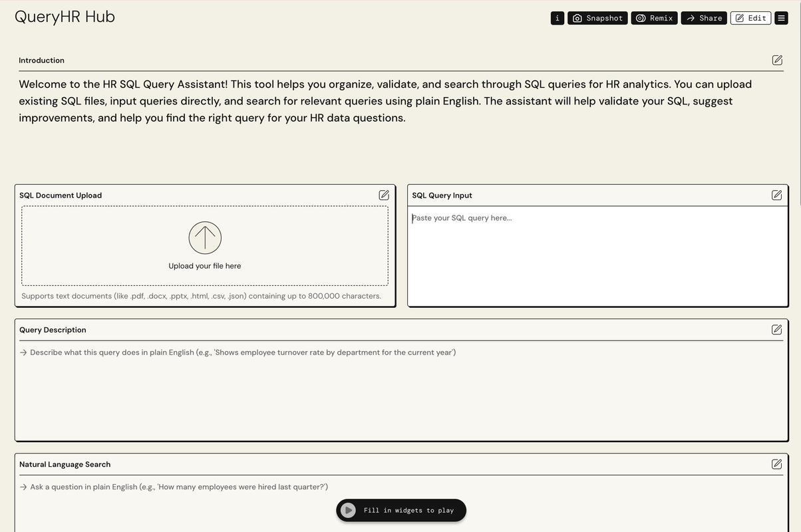Viewport: 801px width, 532px height.
Task: Click the Query Description heading
Action: coord(53,330)
